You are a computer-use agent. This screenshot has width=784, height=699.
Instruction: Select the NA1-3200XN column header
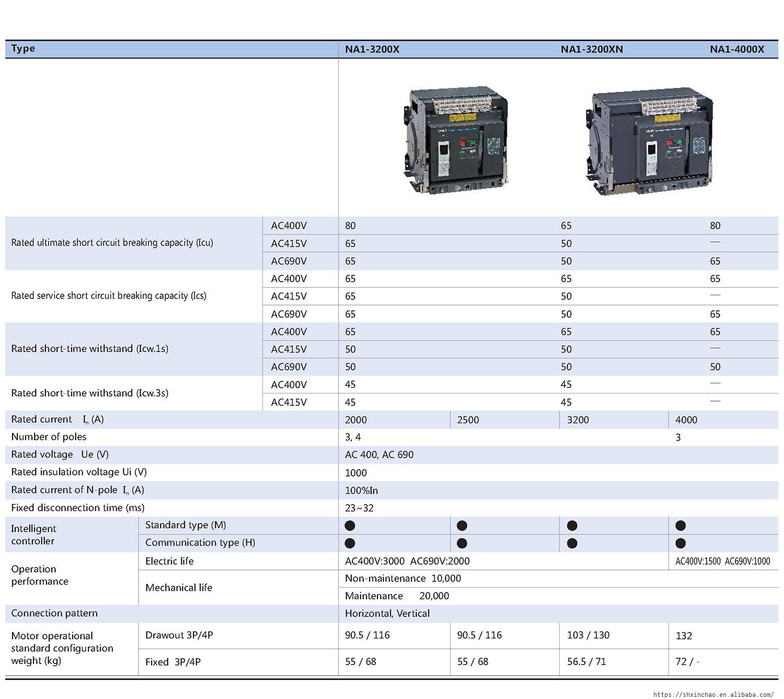click(592, 50)
